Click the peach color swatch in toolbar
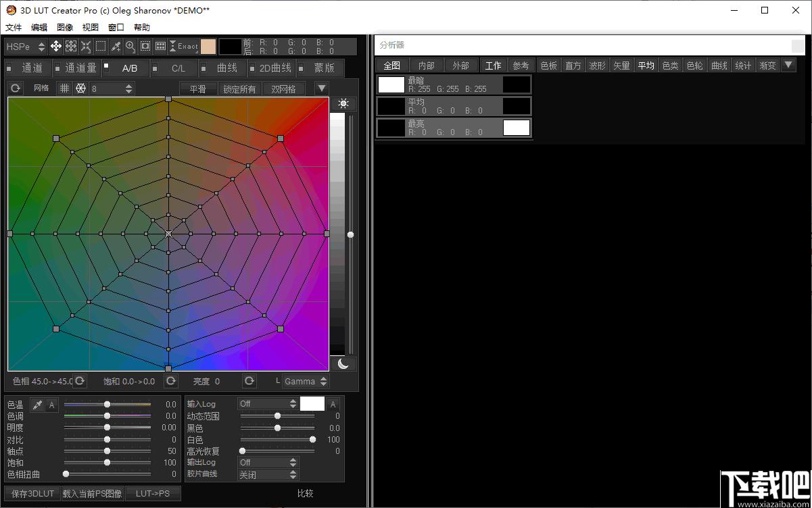 208,47
